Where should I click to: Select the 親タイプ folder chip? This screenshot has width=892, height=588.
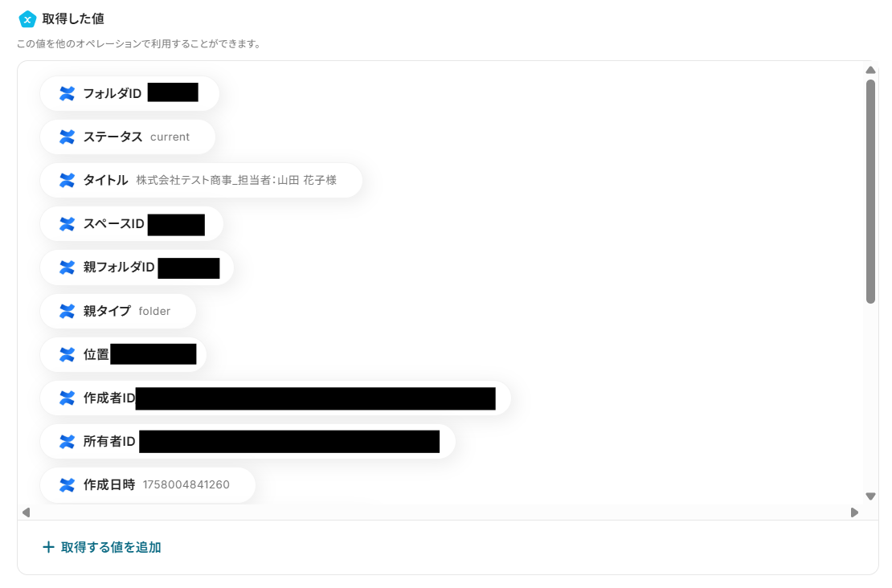pyautogui.click(x=118, y=311)
